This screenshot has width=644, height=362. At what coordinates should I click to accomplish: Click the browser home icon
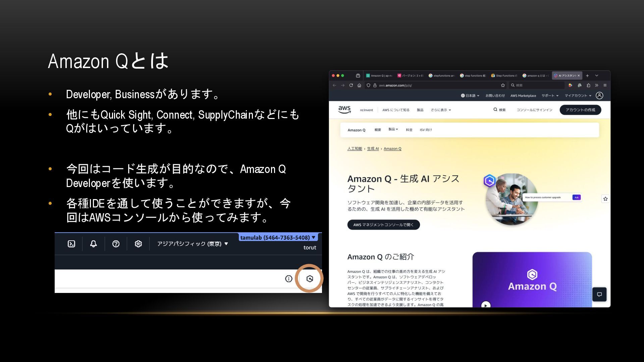pyautogui.click(x=359, y=85)
